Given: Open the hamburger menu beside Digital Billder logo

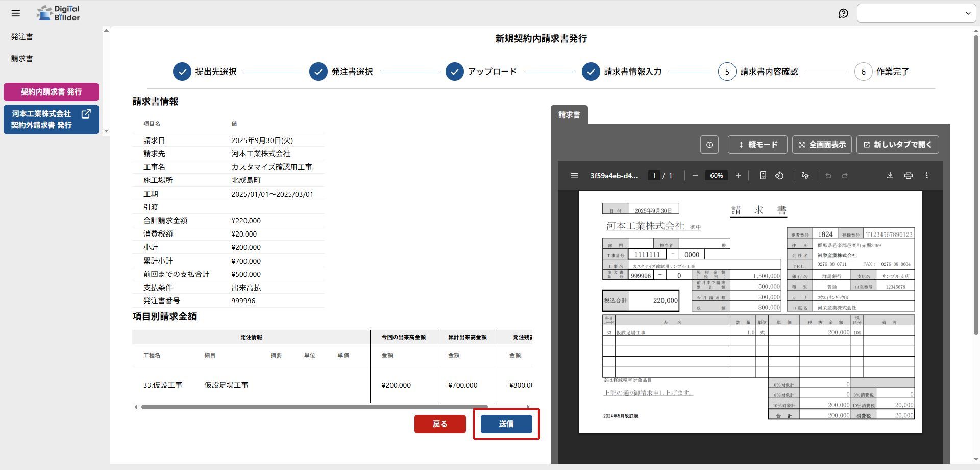Looking at the screenshot, I should (x=16, y=13).
